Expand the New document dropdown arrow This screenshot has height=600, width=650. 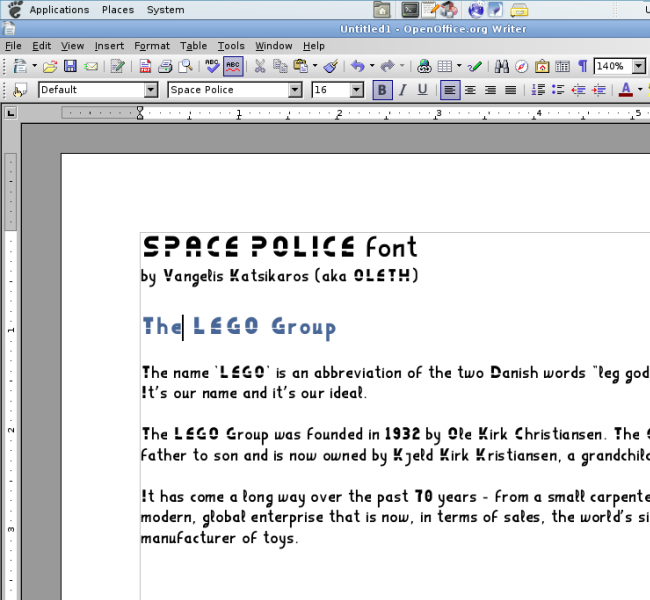pos(34,66)
